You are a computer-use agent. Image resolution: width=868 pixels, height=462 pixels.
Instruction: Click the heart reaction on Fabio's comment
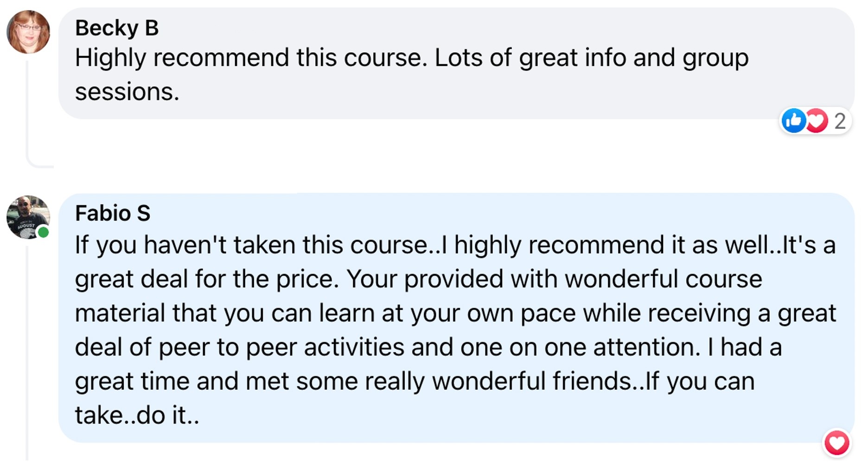point(837,443)
